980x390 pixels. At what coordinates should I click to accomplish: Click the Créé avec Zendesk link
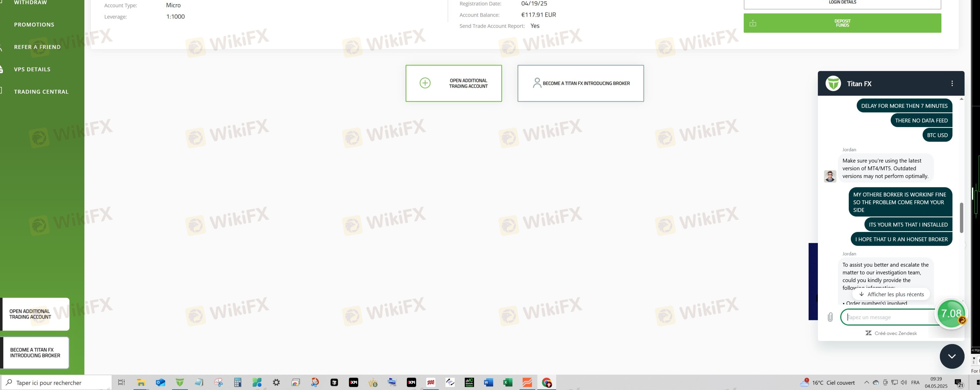tap(891, 333)
